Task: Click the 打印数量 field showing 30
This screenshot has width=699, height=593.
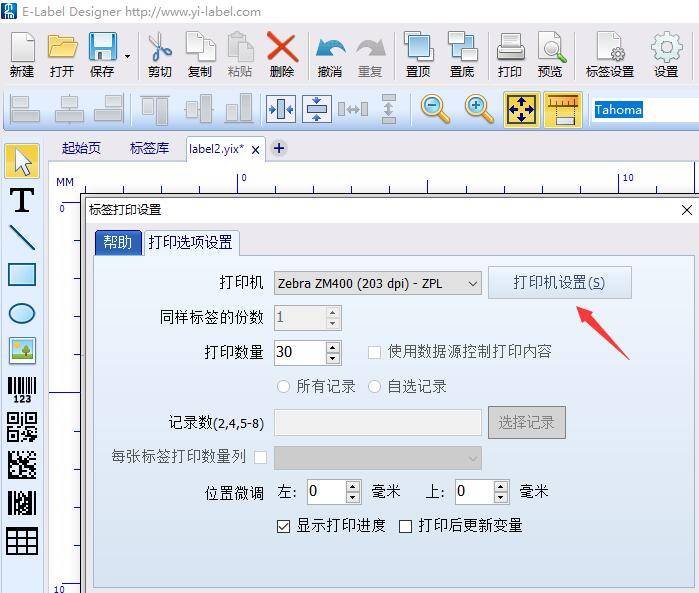Action: coord(300,353)
